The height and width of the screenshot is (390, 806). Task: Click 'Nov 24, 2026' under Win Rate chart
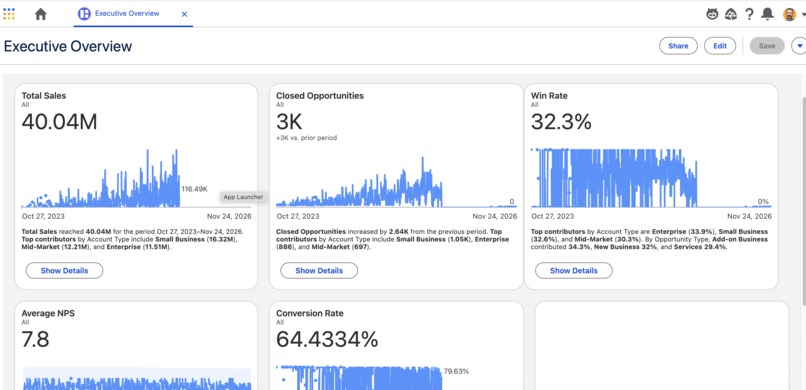tap(749, 216)
